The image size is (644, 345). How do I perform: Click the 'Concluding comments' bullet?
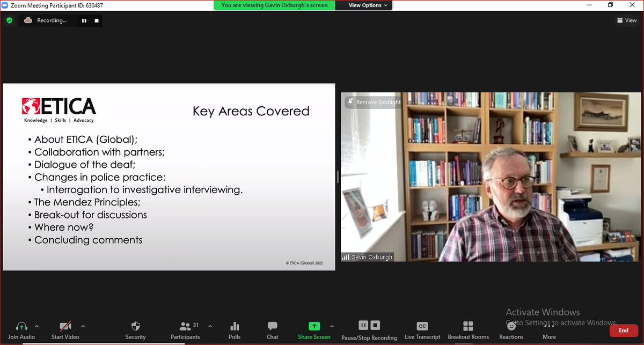pyautogui.click(x=89, y=240)
